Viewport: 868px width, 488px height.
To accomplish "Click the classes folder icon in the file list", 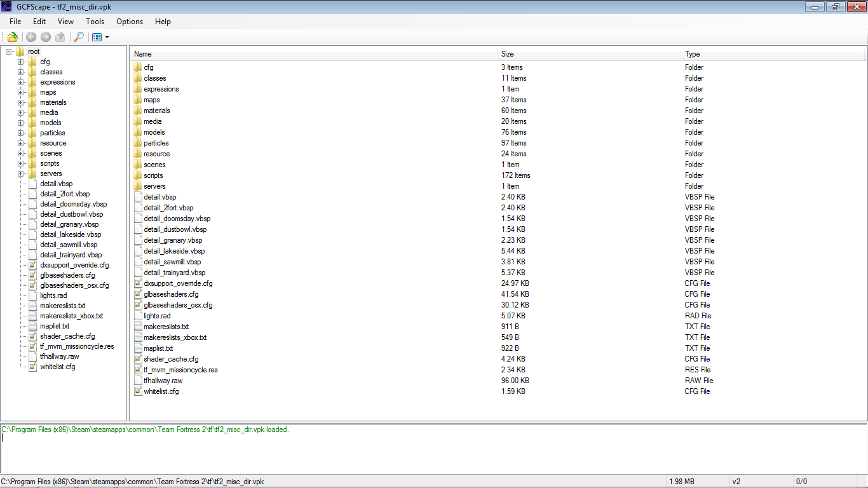I will tap(139, 78).
